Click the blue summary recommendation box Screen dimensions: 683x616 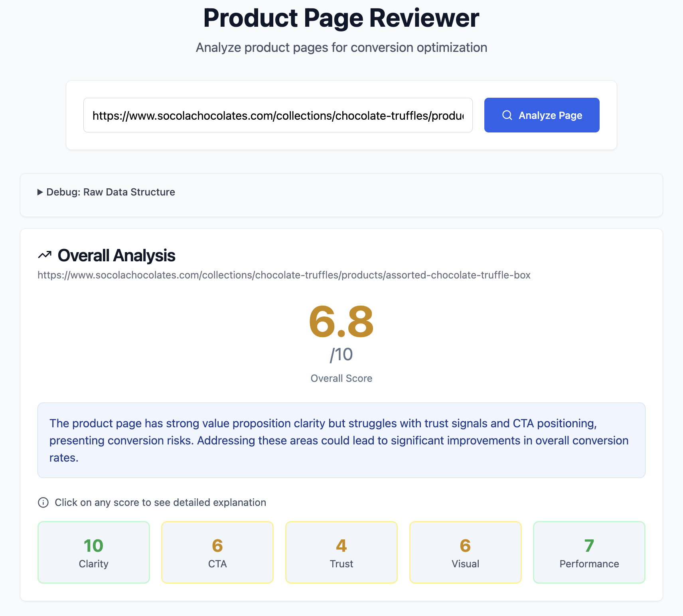tap(341, 440)
